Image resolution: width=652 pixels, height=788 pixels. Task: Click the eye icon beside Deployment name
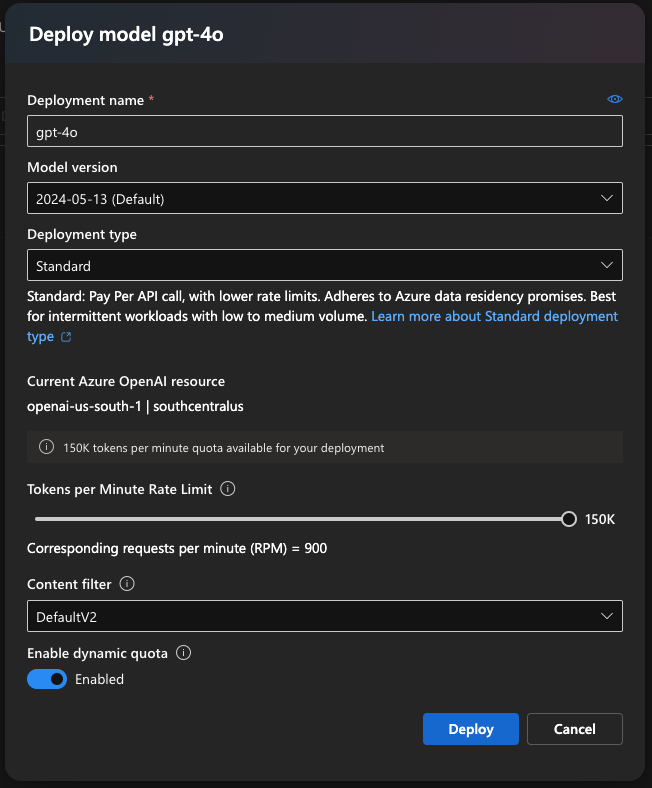615,99
